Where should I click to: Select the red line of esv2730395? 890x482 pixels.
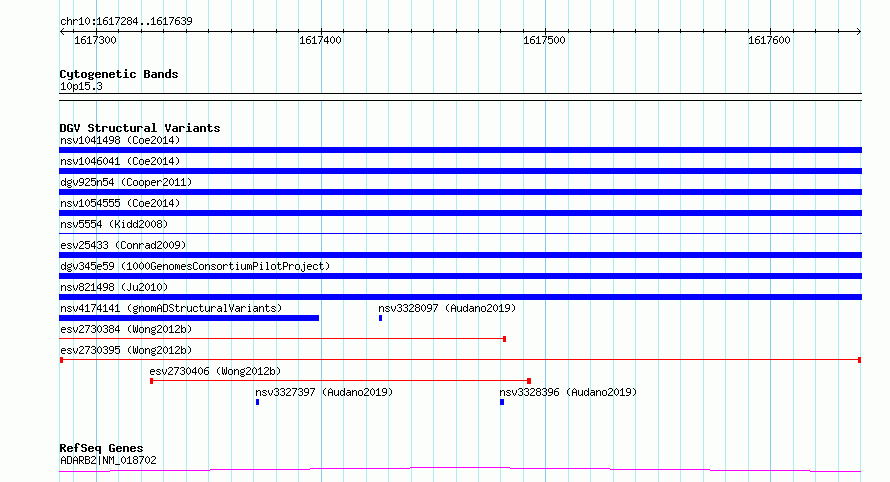point(460,360)
